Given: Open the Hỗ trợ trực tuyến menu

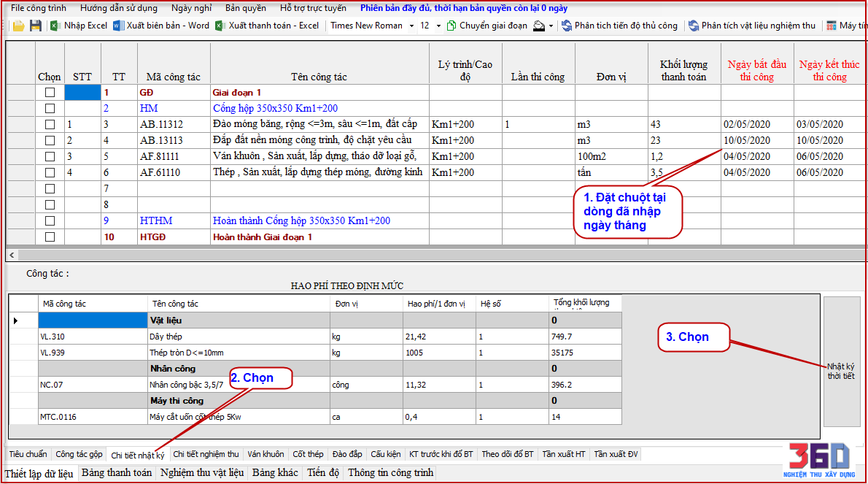Looking at the screenshot, I should [313, 8].
